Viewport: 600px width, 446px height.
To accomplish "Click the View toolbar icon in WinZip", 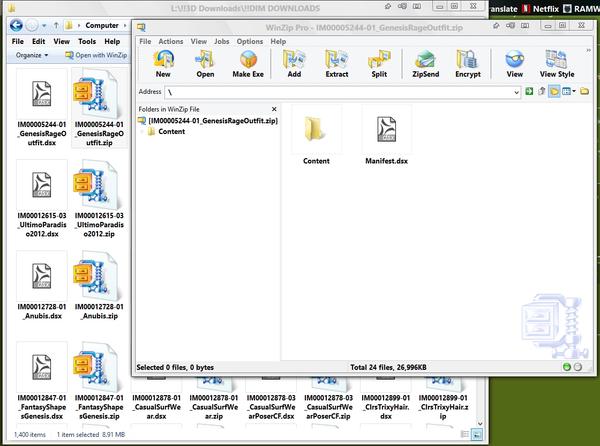I will tap(515, 64).
